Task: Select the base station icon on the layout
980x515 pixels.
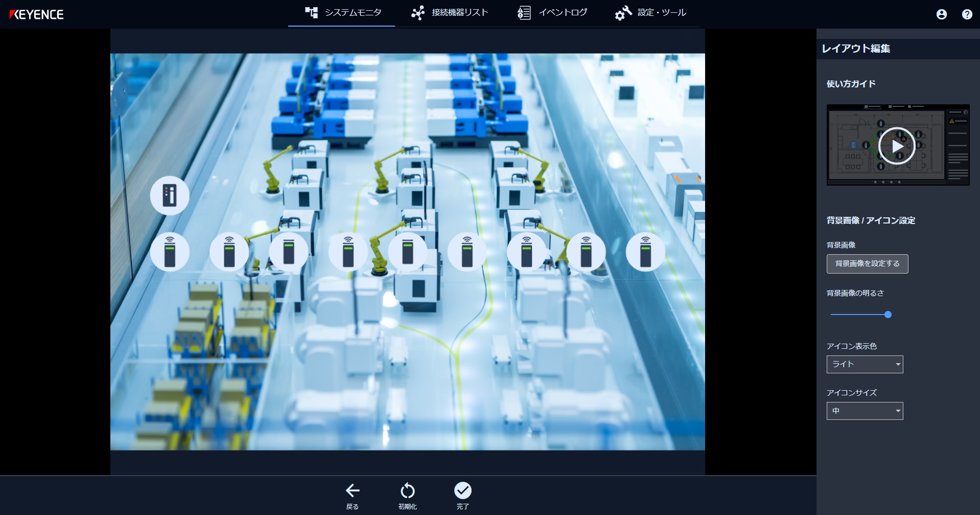Action: pos(170,195)
